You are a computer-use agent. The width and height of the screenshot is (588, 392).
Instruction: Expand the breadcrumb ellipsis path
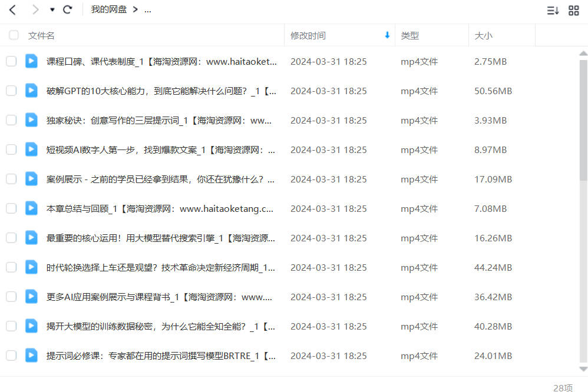click(148, 10)
